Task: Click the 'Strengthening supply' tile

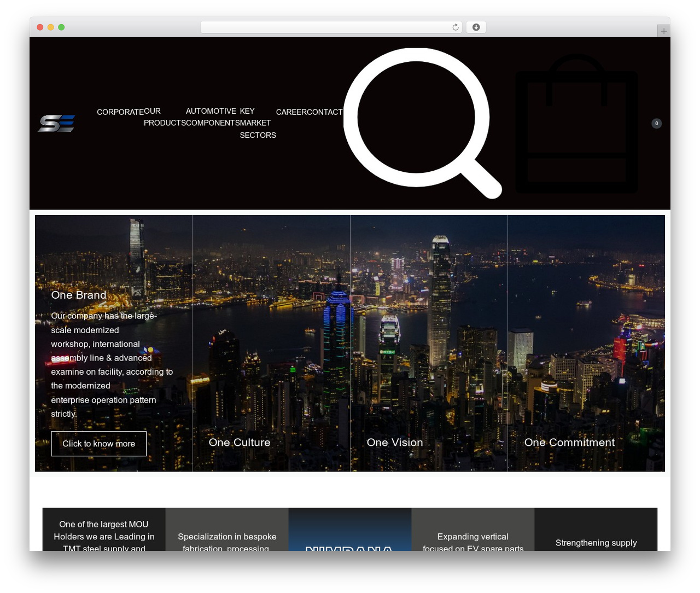Action: click(x=596, y=530)
